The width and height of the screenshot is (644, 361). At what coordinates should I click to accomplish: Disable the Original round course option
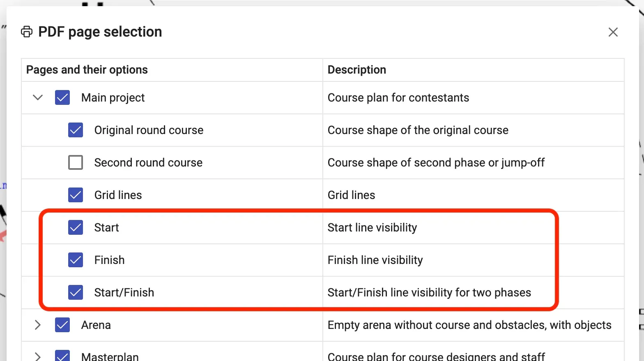tap(76, 130)
